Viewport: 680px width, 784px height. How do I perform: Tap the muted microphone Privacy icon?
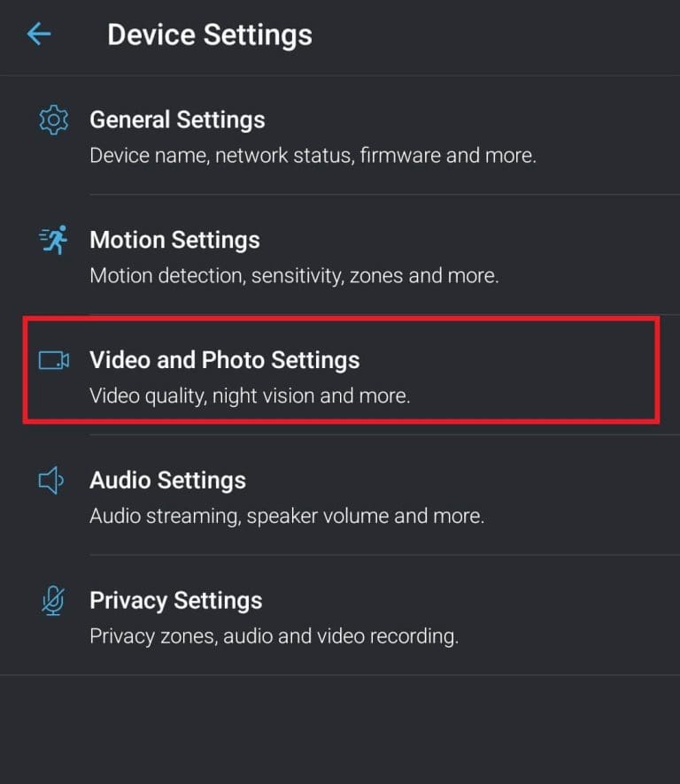click(53, 601)
